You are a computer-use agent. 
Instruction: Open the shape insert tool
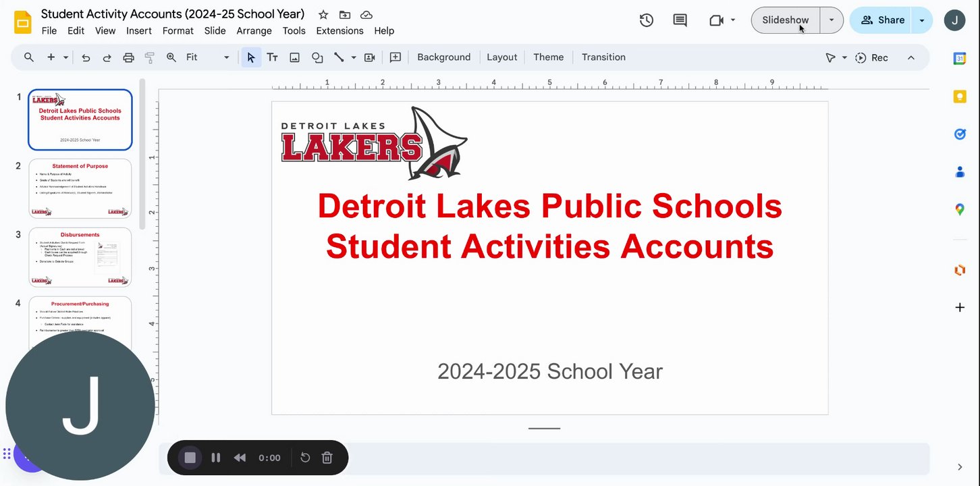317,57
